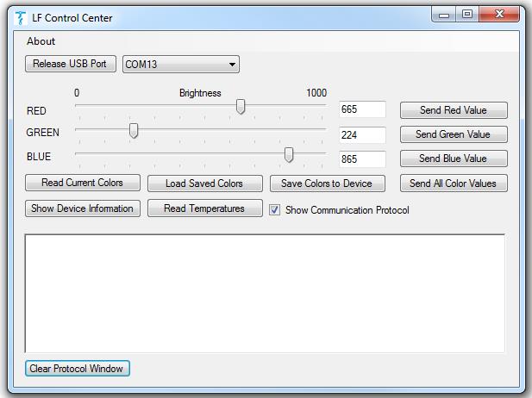Click the BLUE brightness slider thumb
Screen dimensions: 532x398
coord(289,155)
